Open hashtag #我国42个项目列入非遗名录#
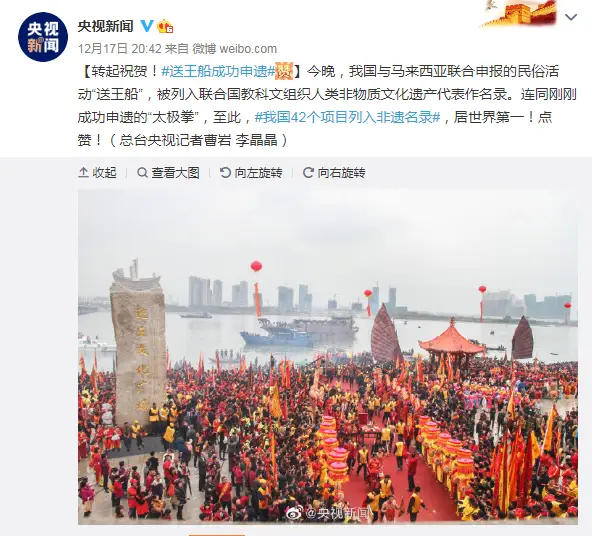592x536 pixels. tap(348, 117)
